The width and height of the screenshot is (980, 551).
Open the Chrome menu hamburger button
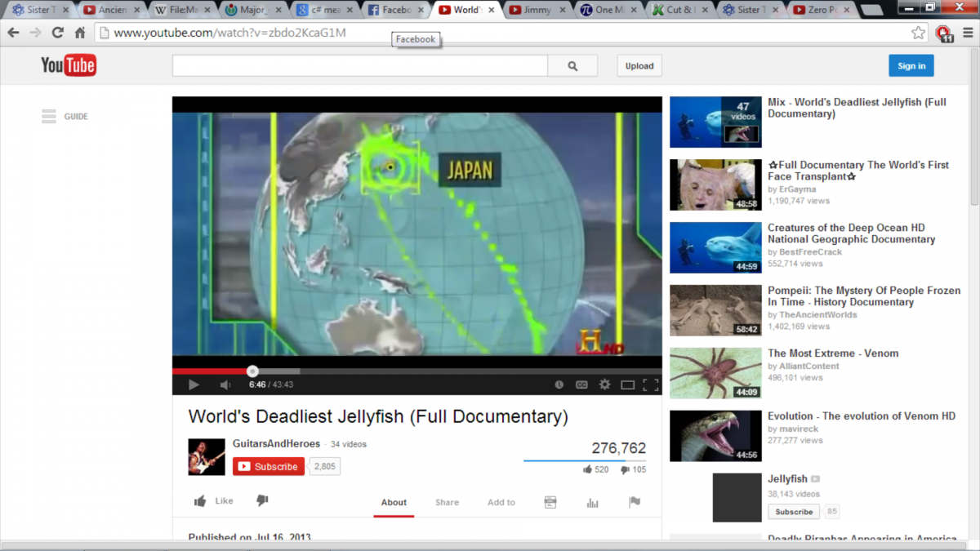966,33
